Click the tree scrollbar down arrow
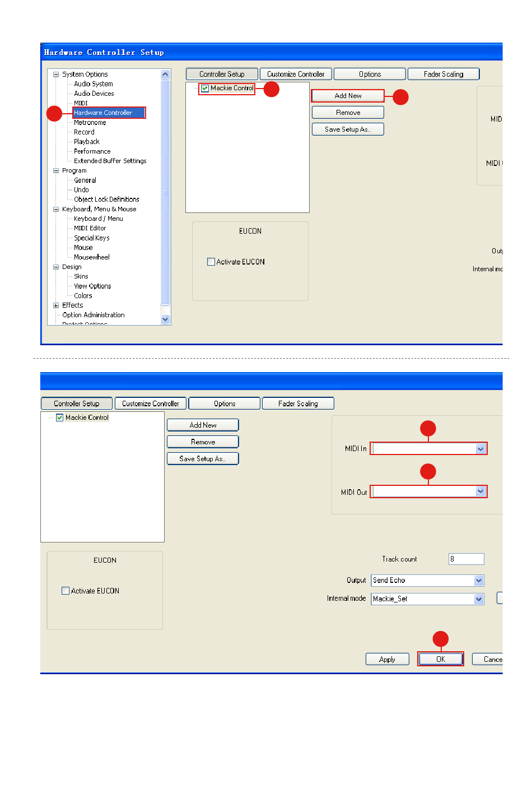Image resolution: width=532 pixels, height=807 pixels. point(165,319)
